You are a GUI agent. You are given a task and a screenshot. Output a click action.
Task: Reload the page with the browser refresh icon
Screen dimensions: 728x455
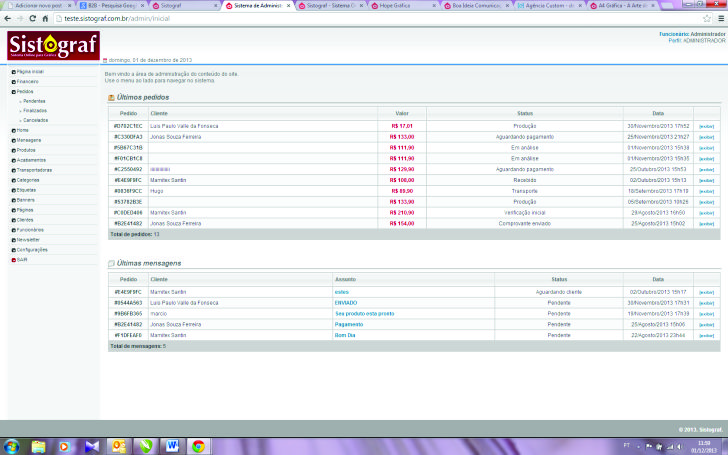point(32,18)
